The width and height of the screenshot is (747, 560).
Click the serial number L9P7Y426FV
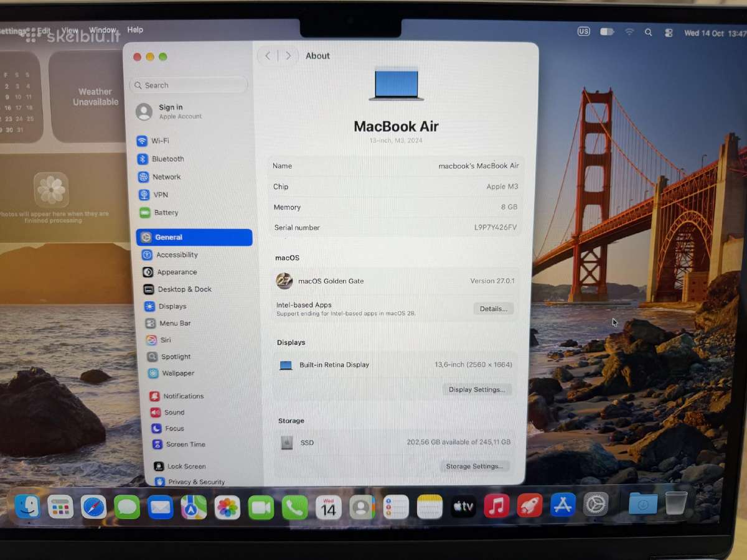coord(496,227)
